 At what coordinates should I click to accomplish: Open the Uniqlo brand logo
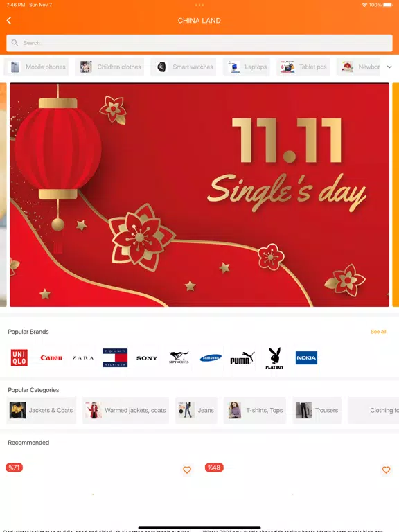point(19,357)
